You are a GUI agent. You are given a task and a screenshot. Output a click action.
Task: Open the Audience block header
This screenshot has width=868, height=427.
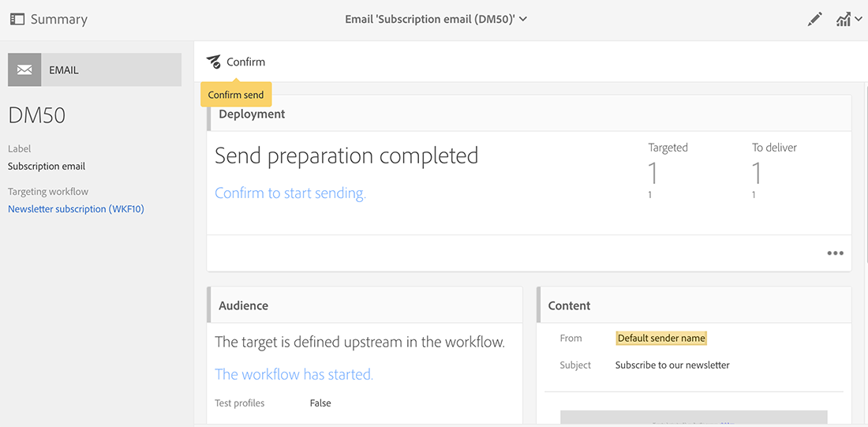click(x=243, y=305)
